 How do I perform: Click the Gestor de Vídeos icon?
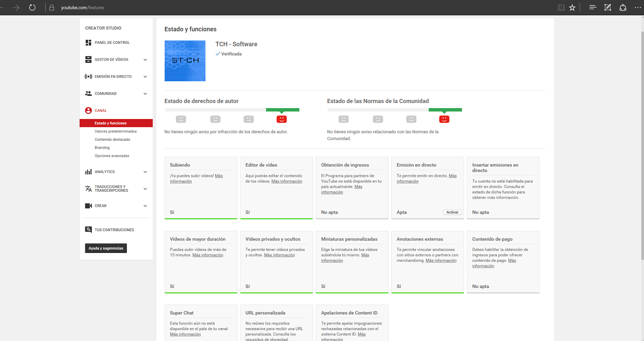pos(88,60)
